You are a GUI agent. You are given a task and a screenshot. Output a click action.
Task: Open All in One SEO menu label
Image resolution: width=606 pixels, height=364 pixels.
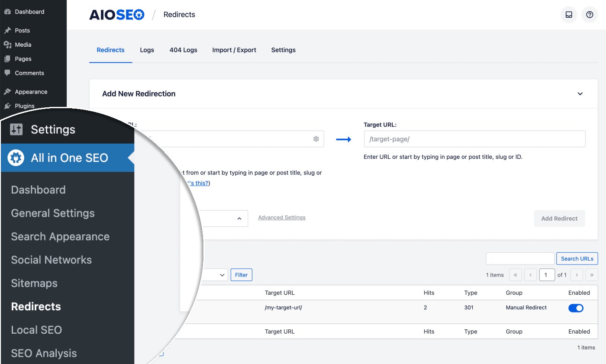point(69,158)
